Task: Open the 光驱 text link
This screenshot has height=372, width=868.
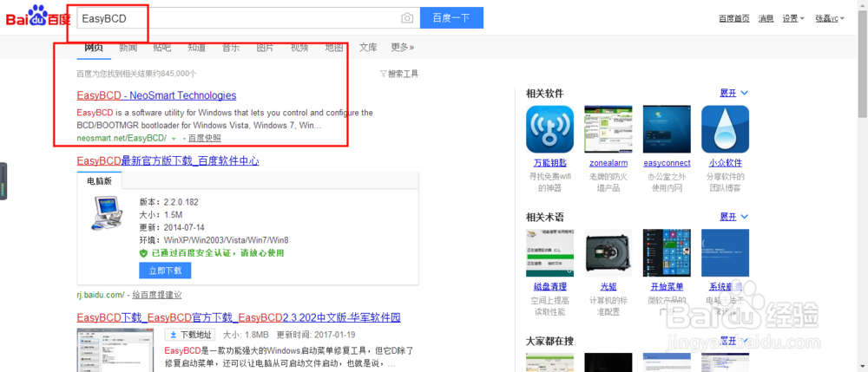Action: 608,287
